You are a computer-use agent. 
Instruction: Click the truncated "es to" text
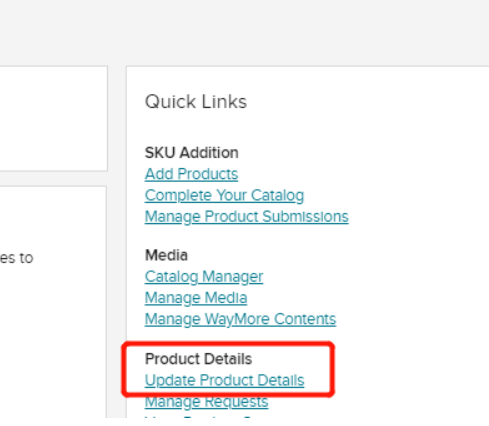pos(16,258)
